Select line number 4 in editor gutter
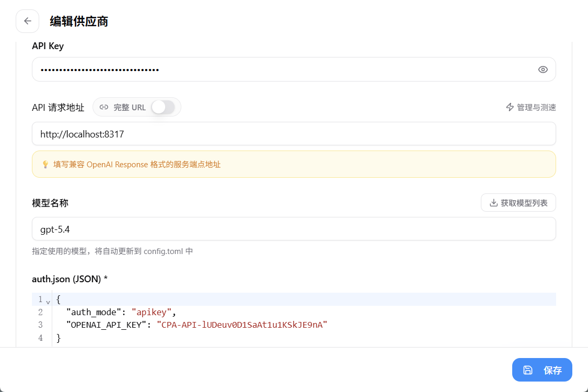This screenshot has width=588, height=392. (40, 338)
